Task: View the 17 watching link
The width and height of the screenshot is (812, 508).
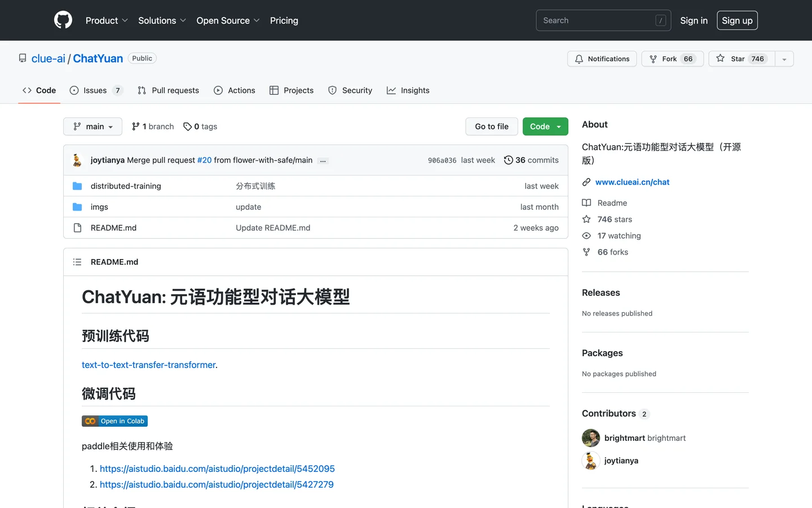Action: (611, 235)
